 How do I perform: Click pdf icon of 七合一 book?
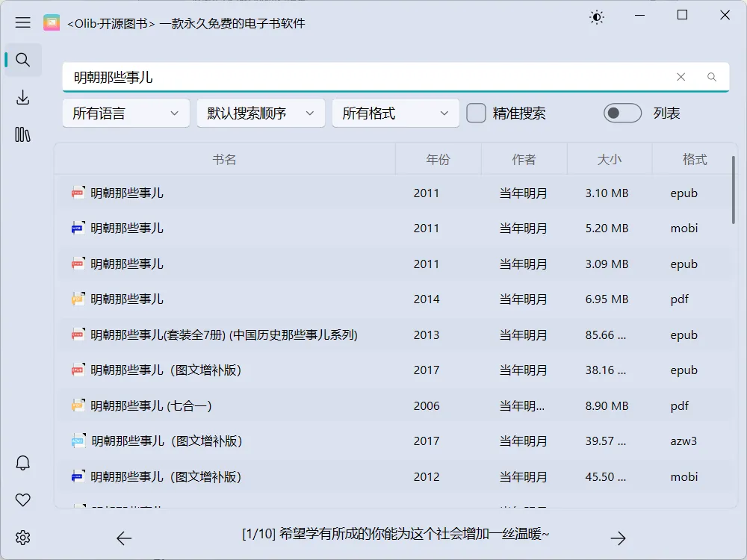(78, 405)
